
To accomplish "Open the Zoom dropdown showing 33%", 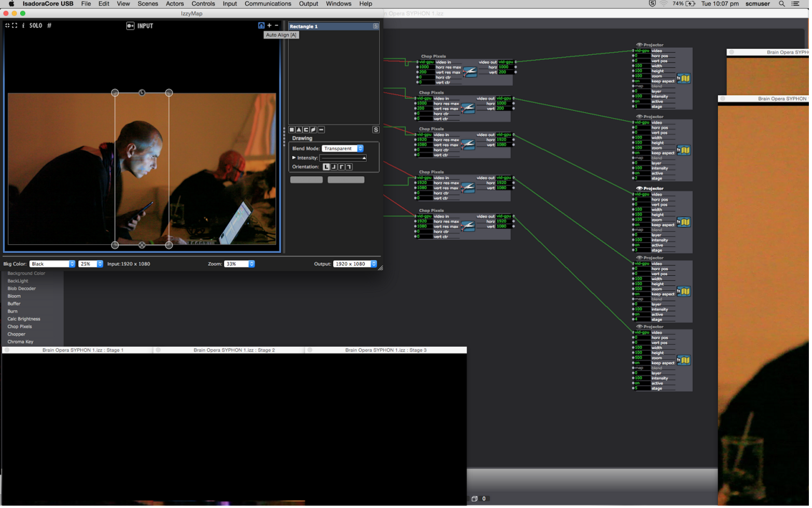I will (x=239, y=264).
